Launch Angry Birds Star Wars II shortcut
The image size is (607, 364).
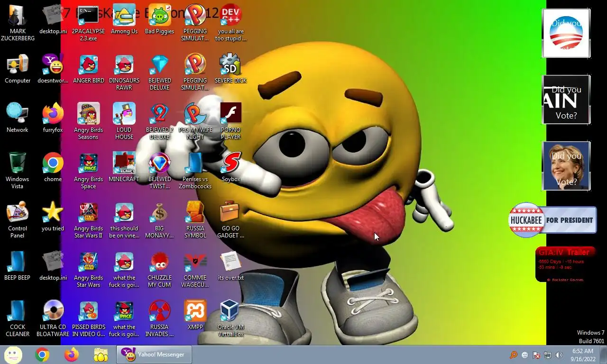click(89, 220)
